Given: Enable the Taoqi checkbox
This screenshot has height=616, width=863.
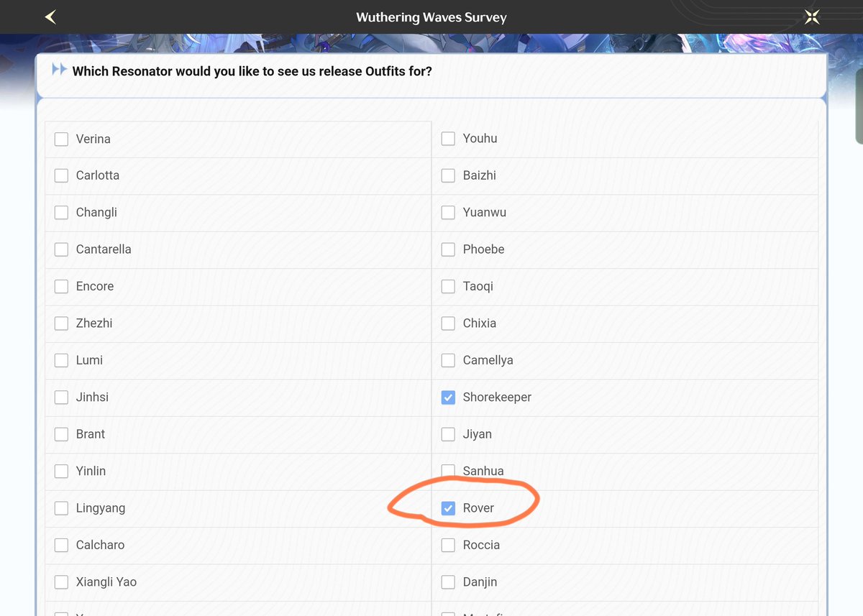Looking at the screenshot, I should [x=448, y=286].
